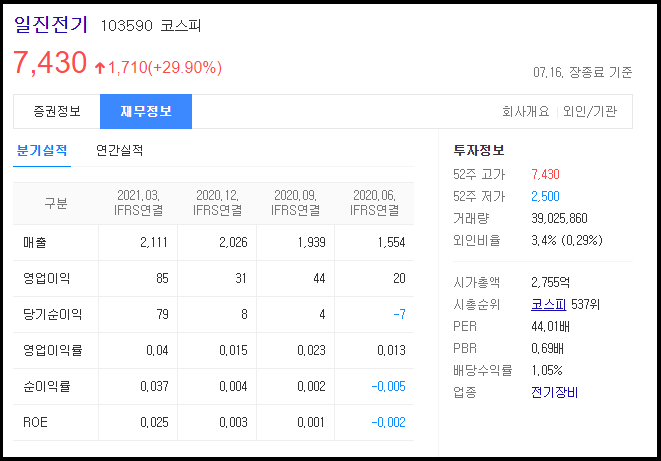Click the PBR value 0.69배
Screen dimensions: 661x461
click(x=547, y=348)
